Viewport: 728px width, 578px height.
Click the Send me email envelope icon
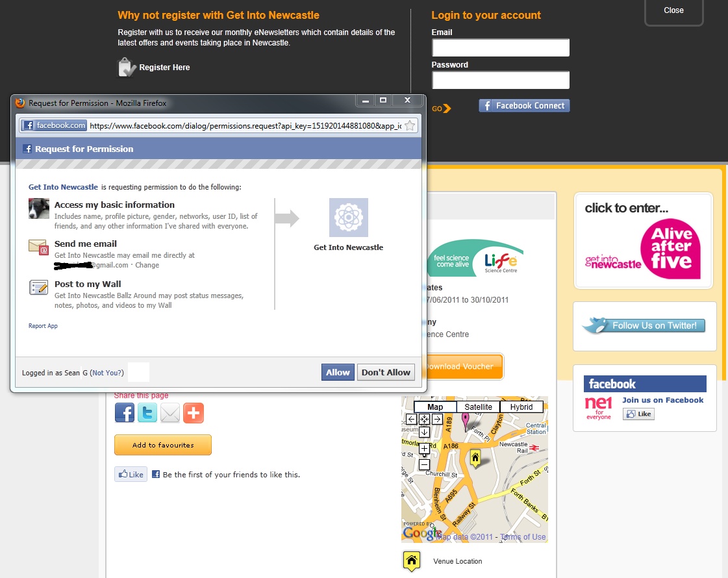(38, 247)
